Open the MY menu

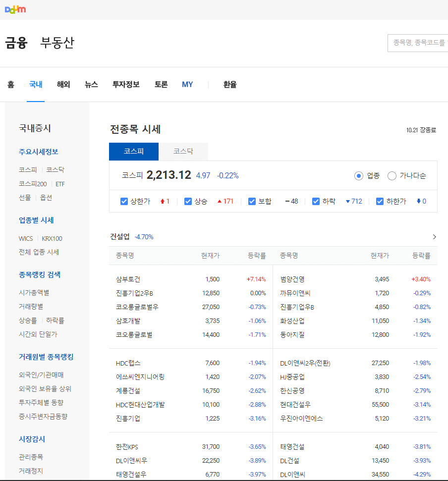point(187,85)
